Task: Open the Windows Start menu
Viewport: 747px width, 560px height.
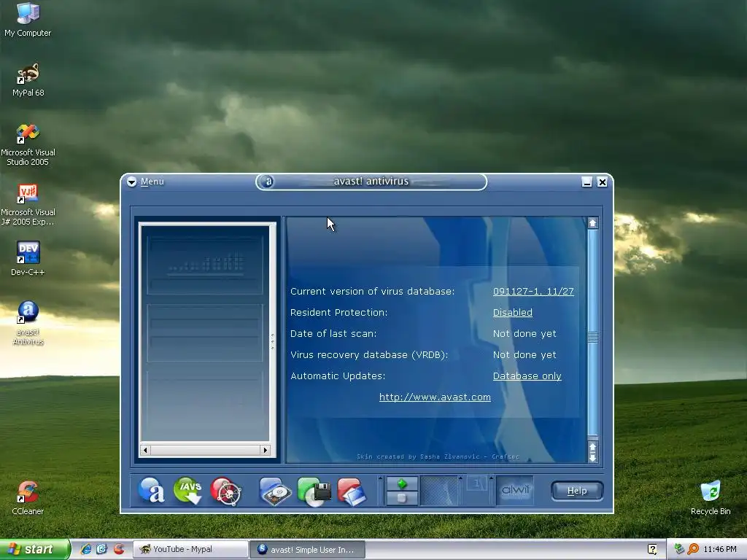Action: point(34,549)
